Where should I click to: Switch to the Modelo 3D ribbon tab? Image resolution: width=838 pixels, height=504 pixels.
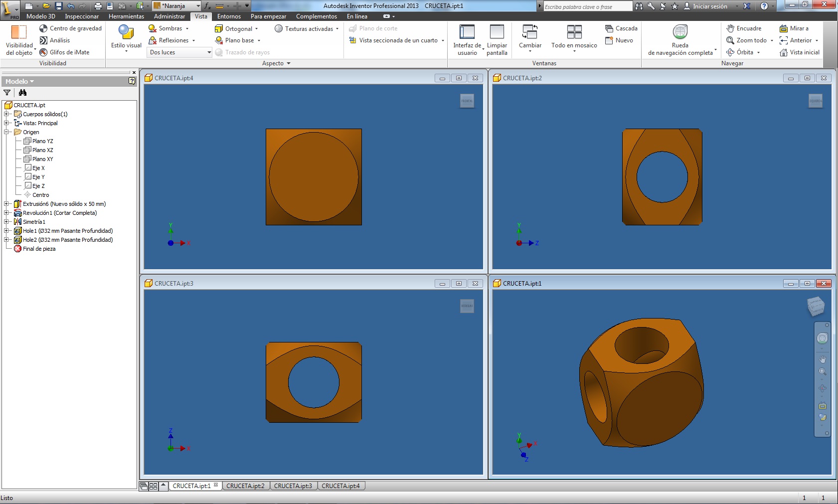(41, 16)
